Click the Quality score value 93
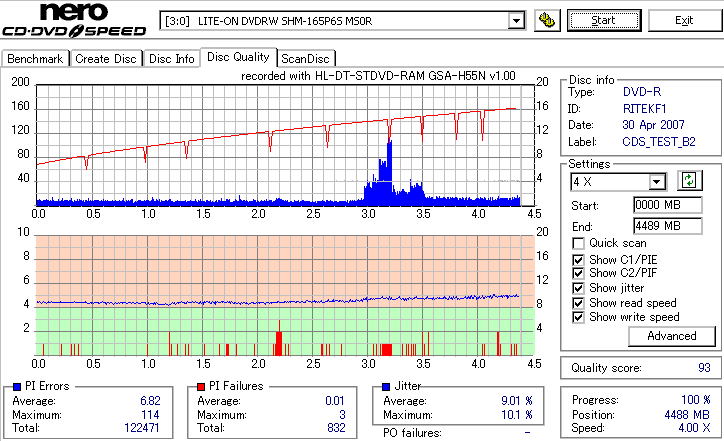The height and width of the screenshot is (441, 724). point(704,368)
